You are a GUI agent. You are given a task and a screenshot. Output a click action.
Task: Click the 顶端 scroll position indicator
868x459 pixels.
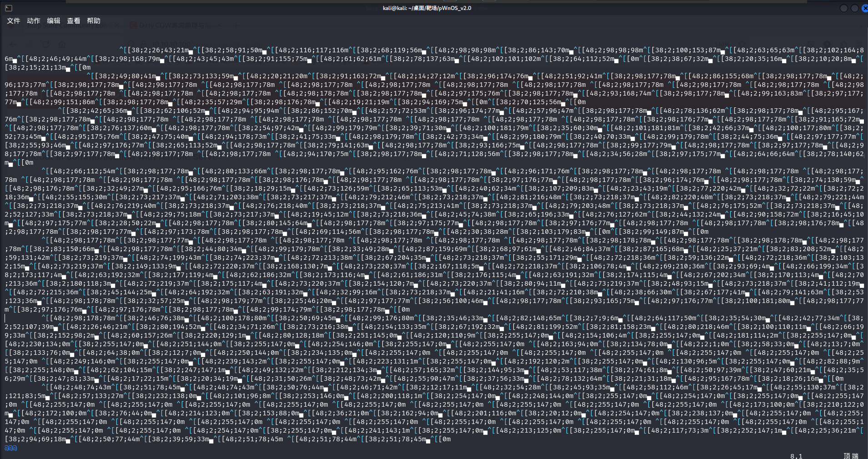(x=851, y=455)
